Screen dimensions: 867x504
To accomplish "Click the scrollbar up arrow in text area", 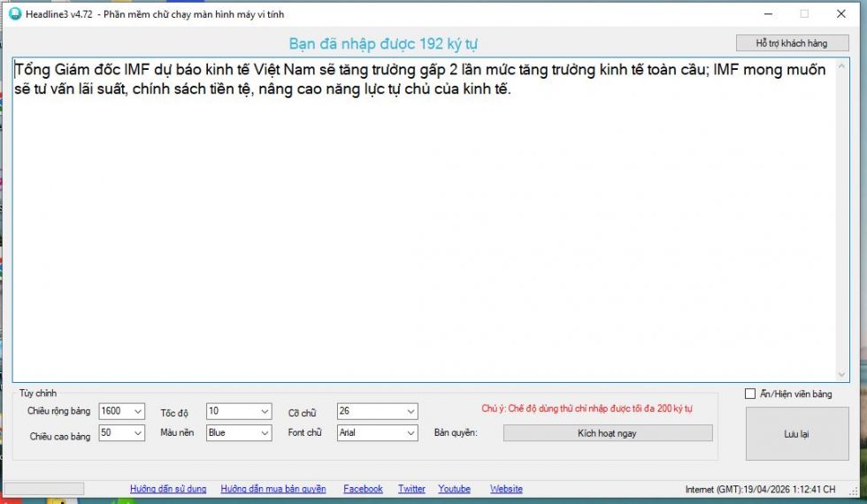I will (841, 65).
